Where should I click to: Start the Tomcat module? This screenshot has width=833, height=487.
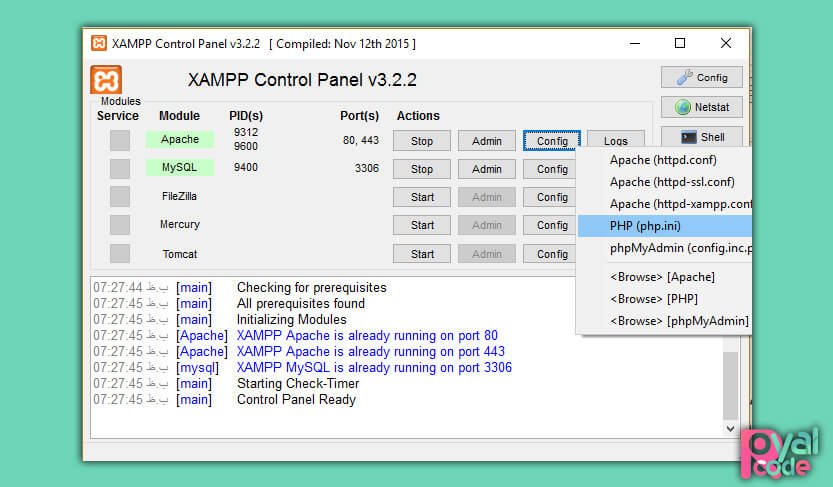pos(422,254)
